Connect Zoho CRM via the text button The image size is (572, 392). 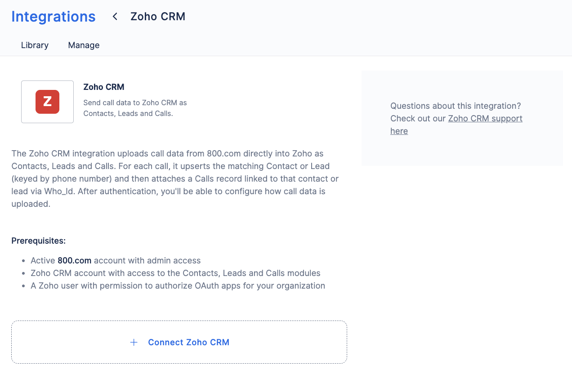[x=189, y=343]
